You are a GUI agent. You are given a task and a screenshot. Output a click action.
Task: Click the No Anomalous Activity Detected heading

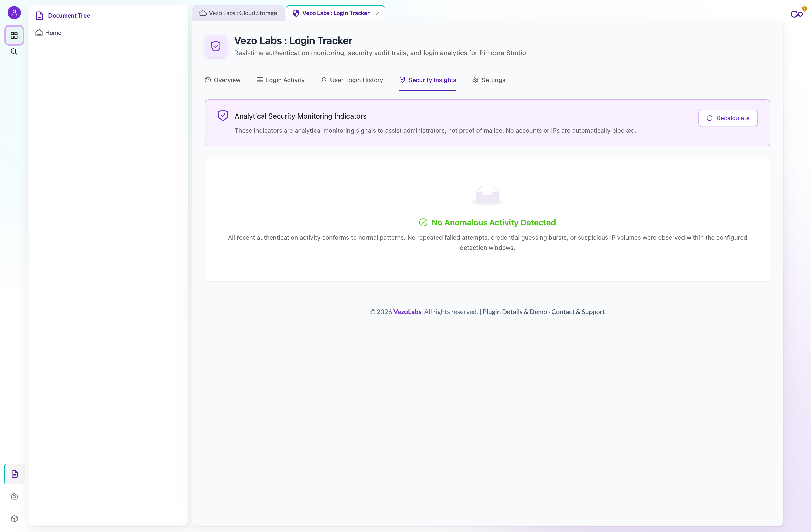(493, 222)
